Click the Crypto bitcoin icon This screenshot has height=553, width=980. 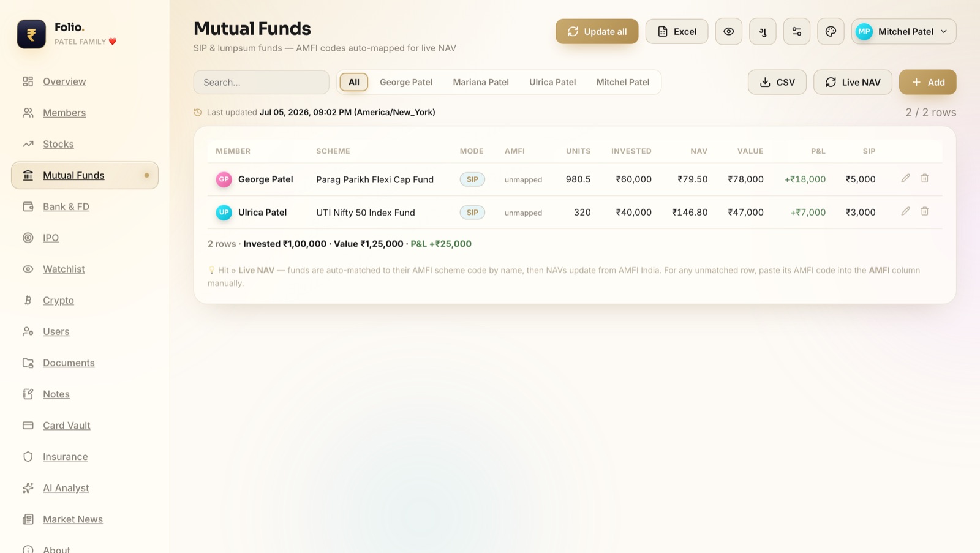(x=28, y=300)
